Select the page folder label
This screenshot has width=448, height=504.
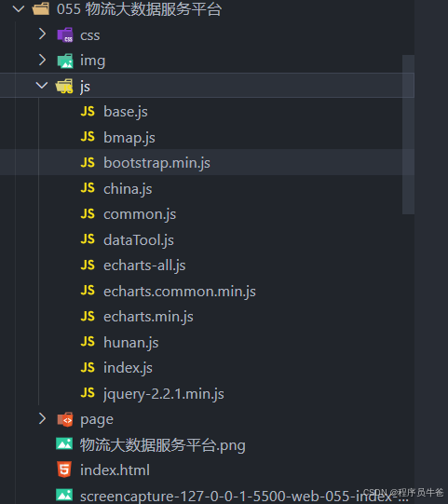click(97, 420)
